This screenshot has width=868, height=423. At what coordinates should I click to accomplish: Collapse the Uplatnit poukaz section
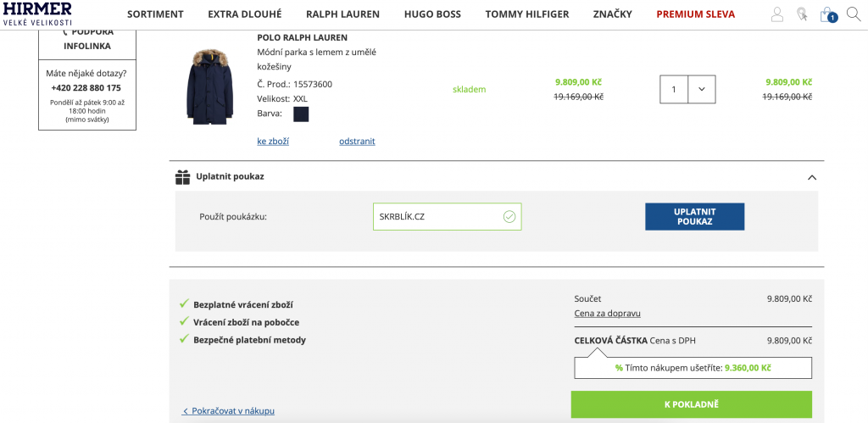tap(812, 178)
